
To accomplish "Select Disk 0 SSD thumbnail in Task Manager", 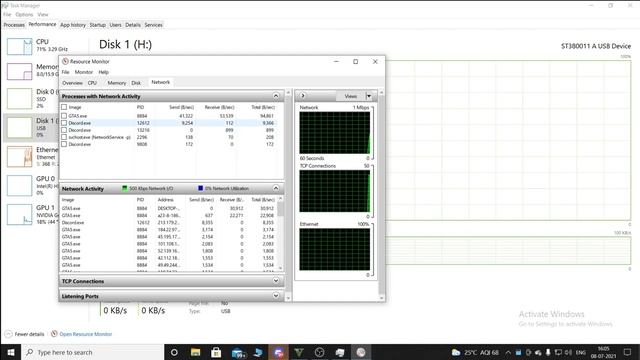I will (20, 98).
